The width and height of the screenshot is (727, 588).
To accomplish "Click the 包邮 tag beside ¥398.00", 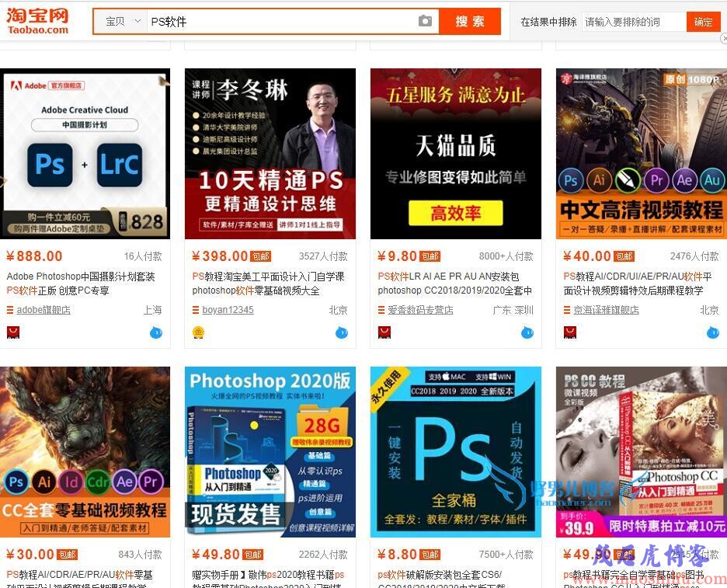I will coord(260,256).
